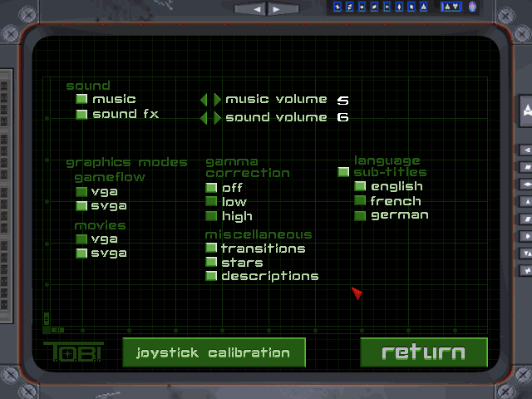
Task: Set gamma correction to off
Action: pos(211,188)
